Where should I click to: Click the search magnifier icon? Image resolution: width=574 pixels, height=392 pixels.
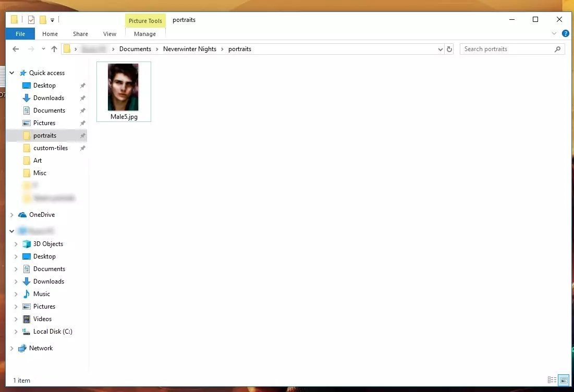[557, 49]
